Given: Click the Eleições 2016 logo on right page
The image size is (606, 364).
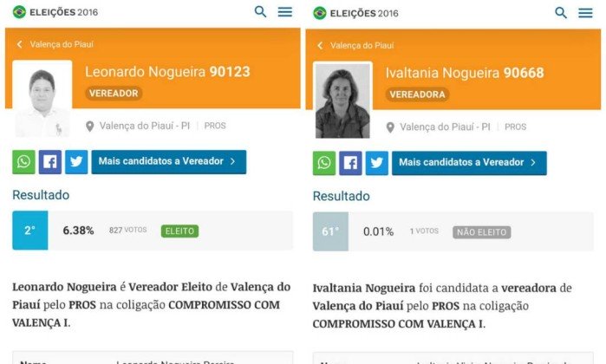Looking at the screenshot, I should (355, 14).
